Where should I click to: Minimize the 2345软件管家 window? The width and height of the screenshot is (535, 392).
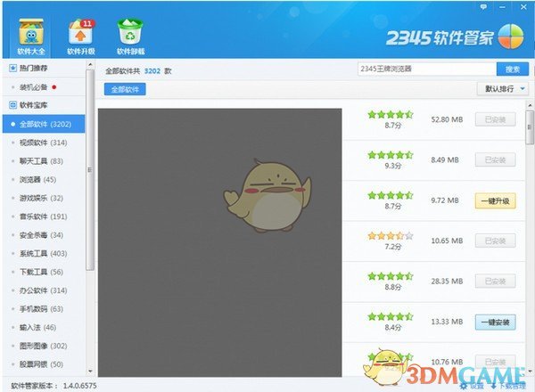(503, 7)
